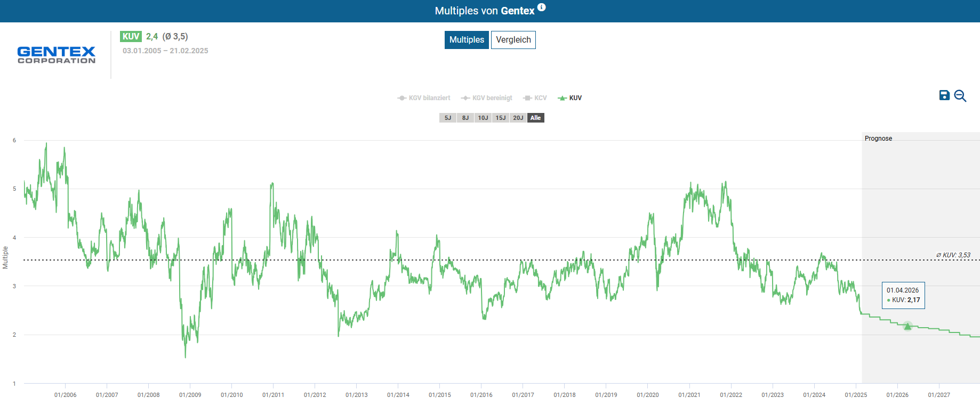Click the Gentex Corporation logo
Viewport: 980px width, 406px height.
pyautogui.click(x=57, y=55)
